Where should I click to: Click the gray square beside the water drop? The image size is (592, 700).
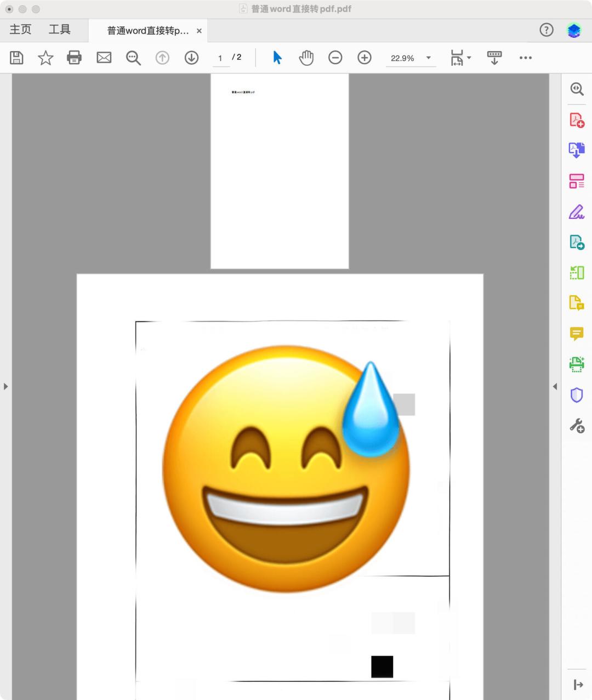[406, 404]
